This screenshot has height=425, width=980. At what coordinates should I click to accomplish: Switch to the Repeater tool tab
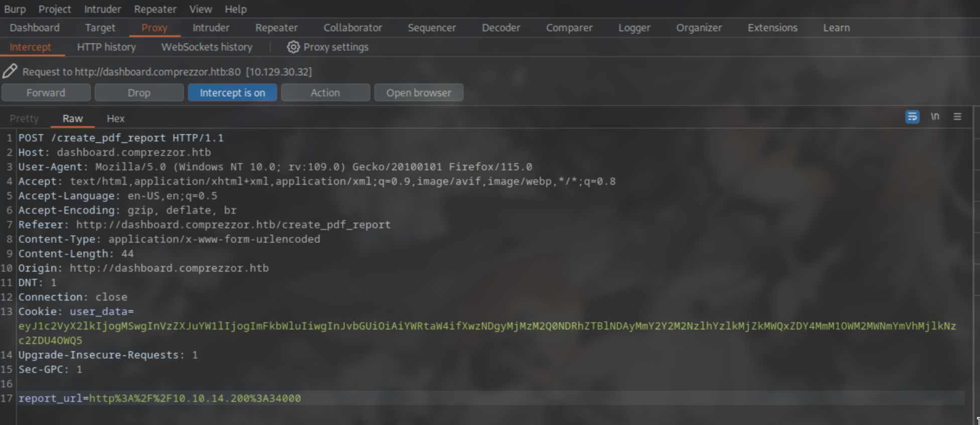point(277,28)
